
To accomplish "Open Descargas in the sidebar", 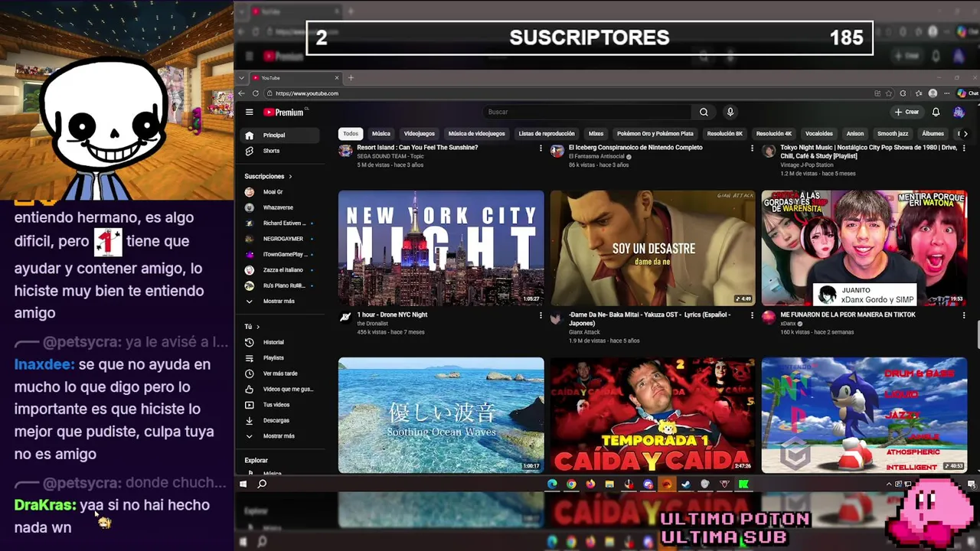I will click(x=276, y=420).
